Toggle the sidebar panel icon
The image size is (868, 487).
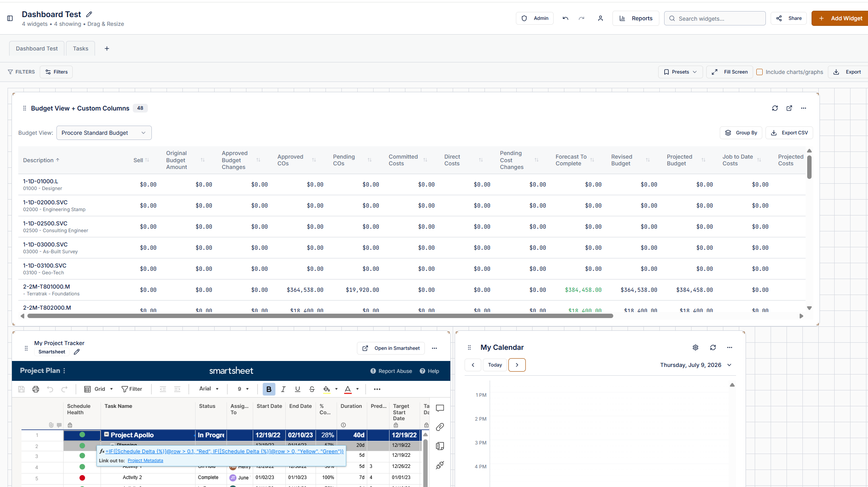(10, 18)
